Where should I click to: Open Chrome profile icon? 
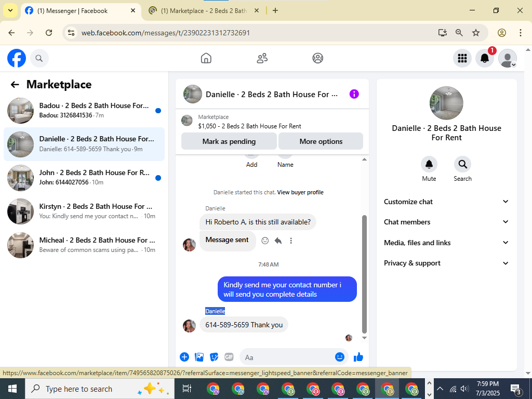pos(502,33)
